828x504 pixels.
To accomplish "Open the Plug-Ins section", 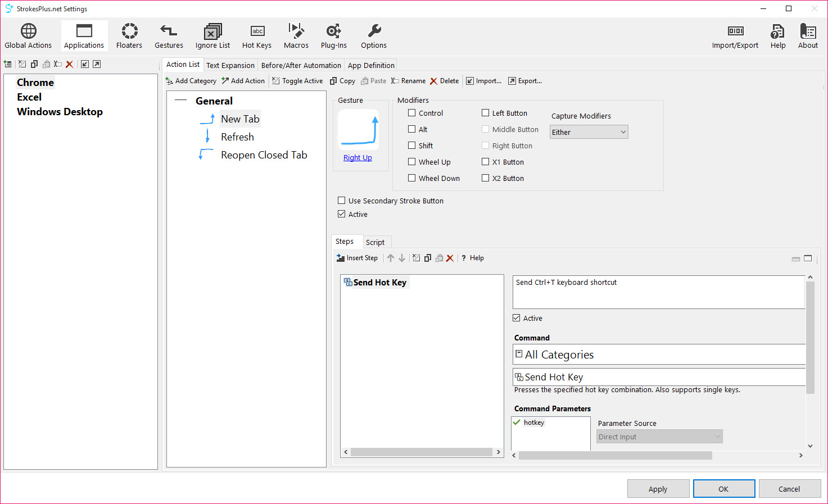I will tap(334, 36).
